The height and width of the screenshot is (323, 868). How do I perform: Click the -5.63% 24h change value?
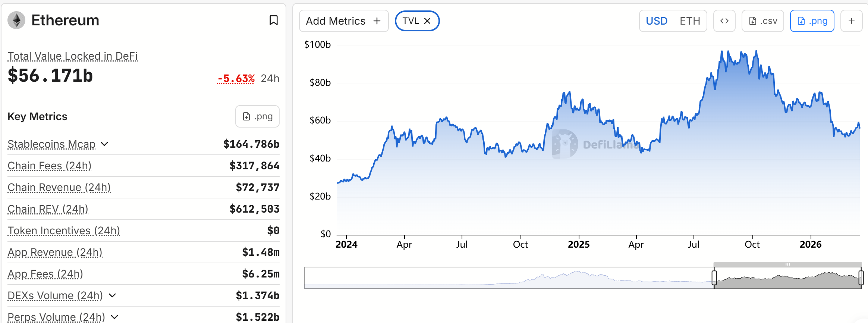236,78
